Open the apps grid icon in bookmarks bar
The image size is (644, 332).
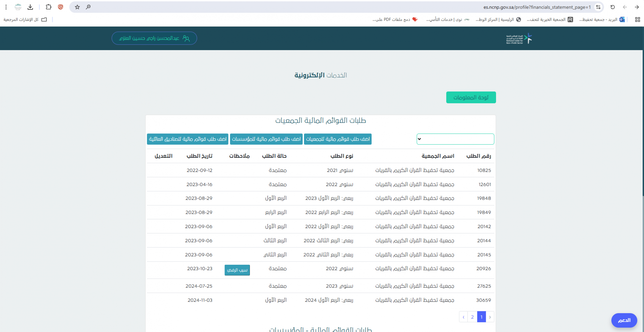pos(637,19)
